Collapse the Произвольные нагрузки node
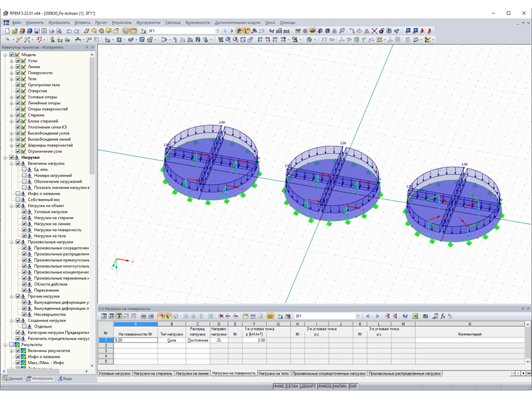Viewport: 532px width, 399px height. pyautogui.click(x=11, y=242)
